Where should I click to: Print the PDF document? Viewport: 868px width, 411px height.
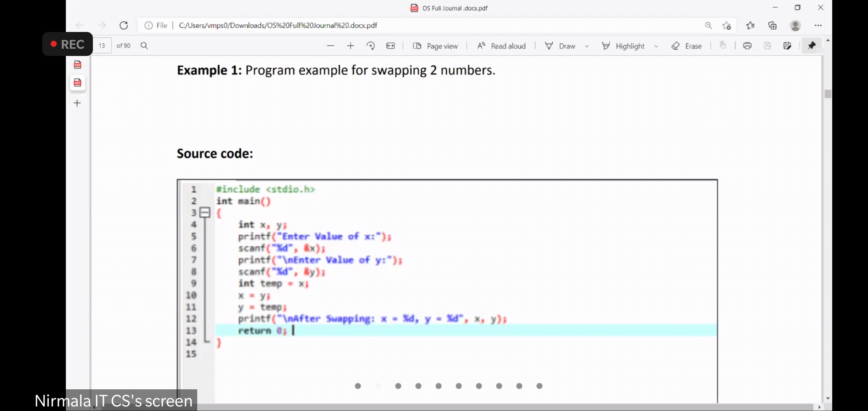coord(747,46)
